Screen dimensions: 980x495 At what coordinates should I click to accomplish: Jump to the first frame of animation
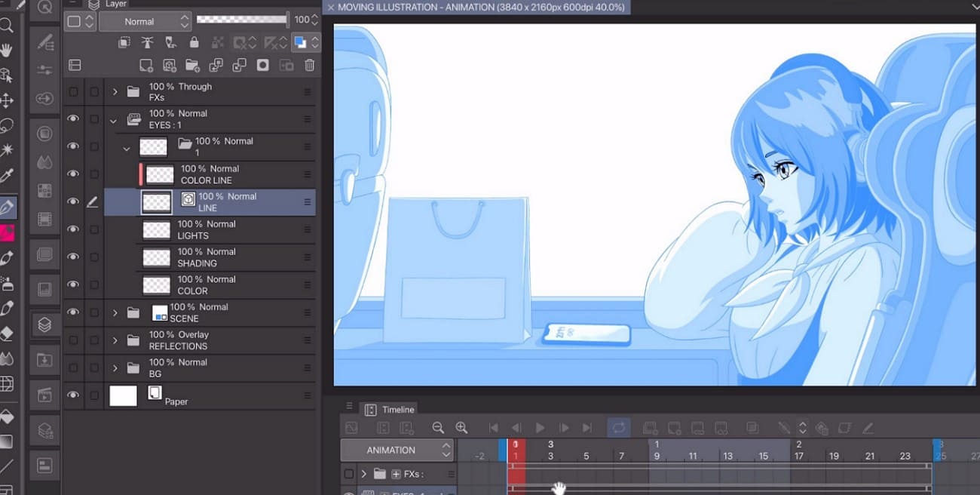point(493,427)
